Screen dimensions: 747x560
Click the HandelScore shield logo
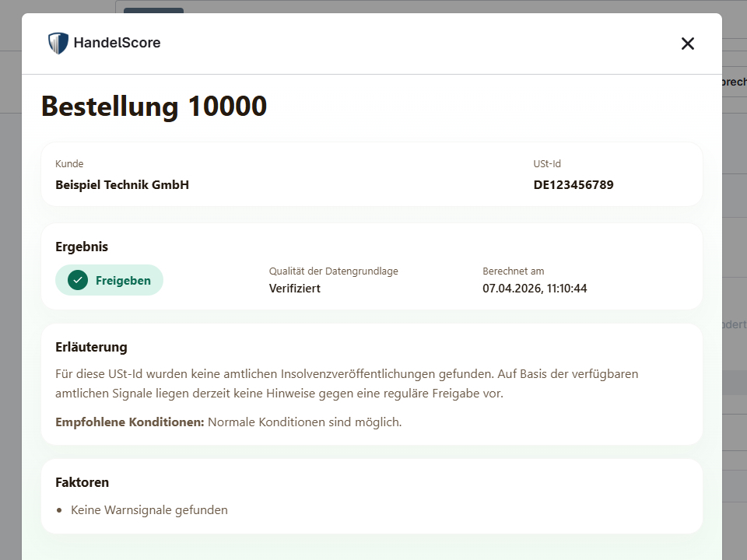tap(58, 43)
